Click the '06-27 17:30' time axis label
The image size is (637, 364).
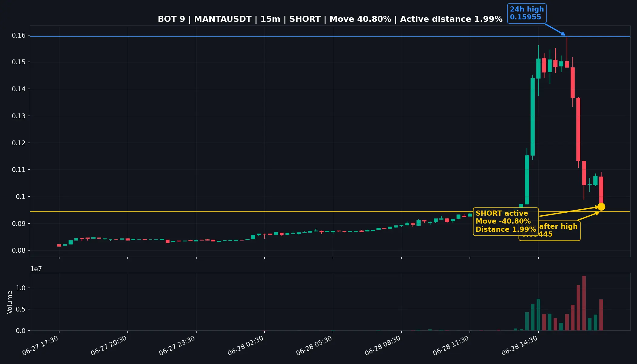coord(40,346)
